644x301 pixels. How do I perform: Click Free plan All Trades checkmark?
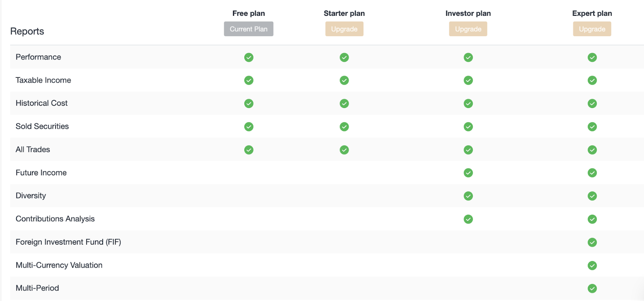point(249,150)
